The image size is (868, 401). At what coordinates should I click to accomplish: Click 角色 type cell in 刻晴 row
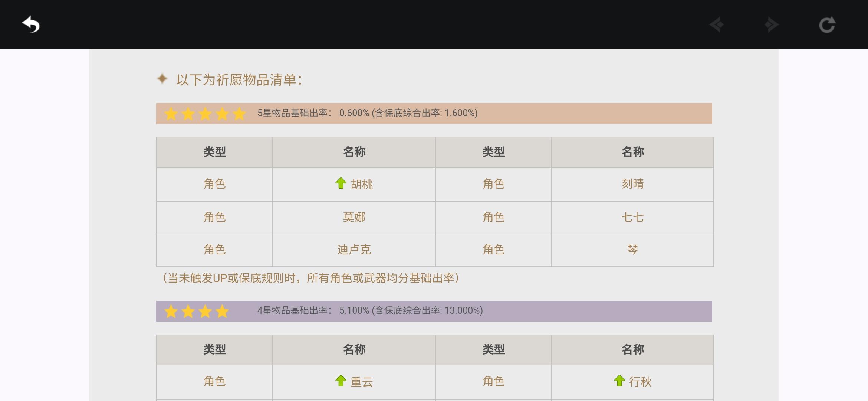[493, 184]
